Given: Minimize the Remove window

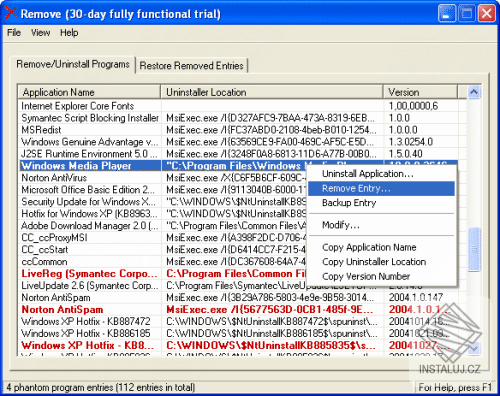Looking at the screenshot, I should [447, 14].
